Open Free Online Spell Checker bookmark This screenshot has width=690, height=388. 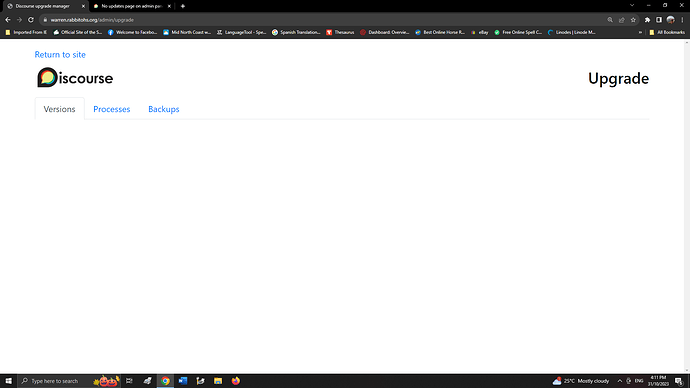pyautogui.click(x=518, y=32)
